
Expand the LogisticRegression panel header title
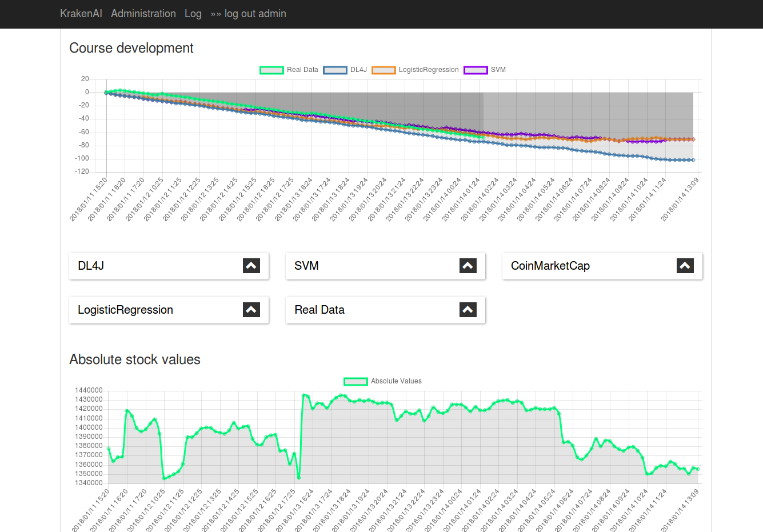125,310
